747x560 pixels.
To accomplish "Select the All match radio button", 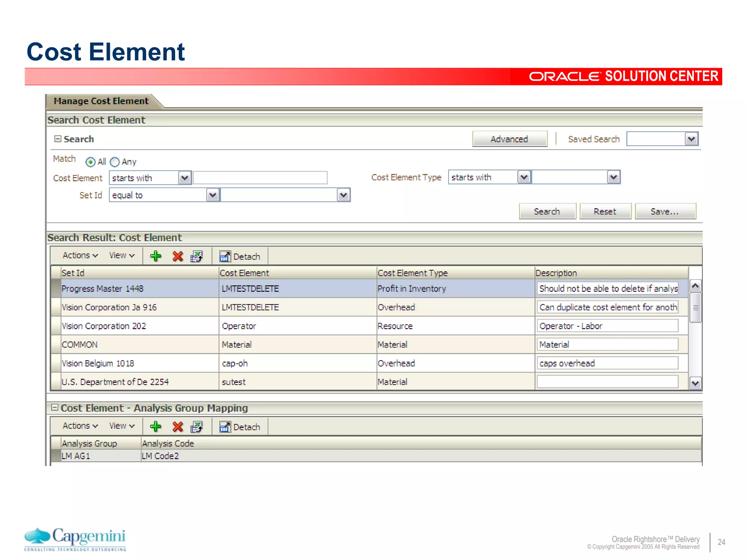I will (90, 162).
